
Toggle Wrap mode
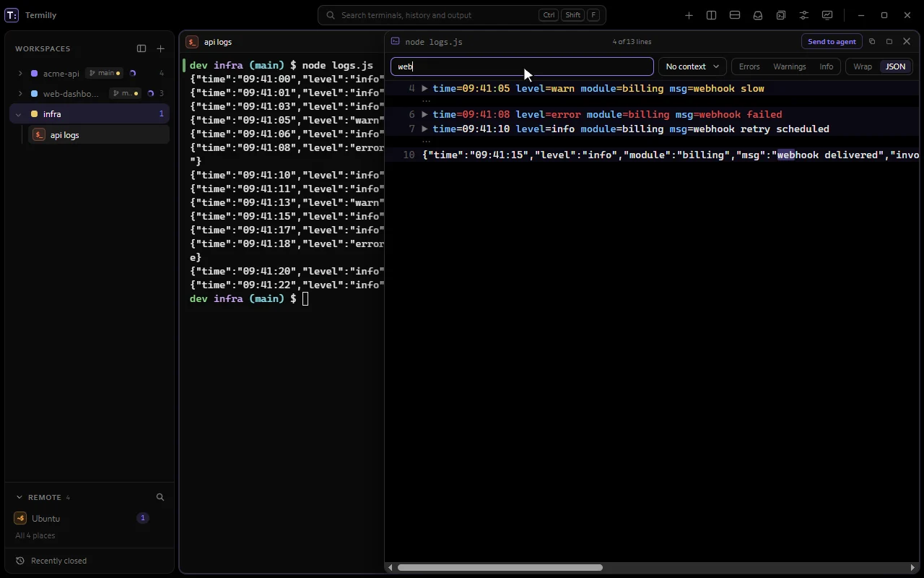pos(863,66)
